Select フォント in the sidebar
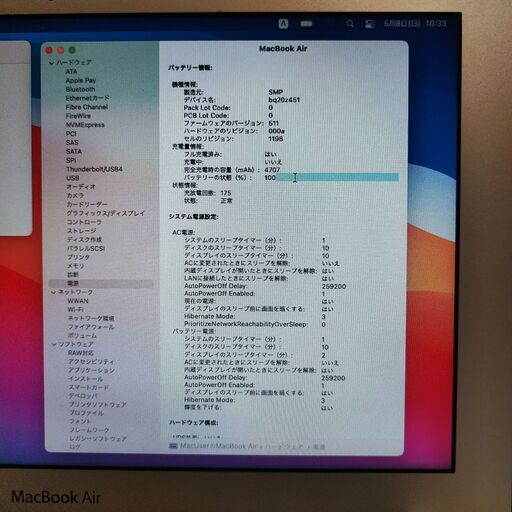This screenshot has width=512, height=512. [80, 422]
